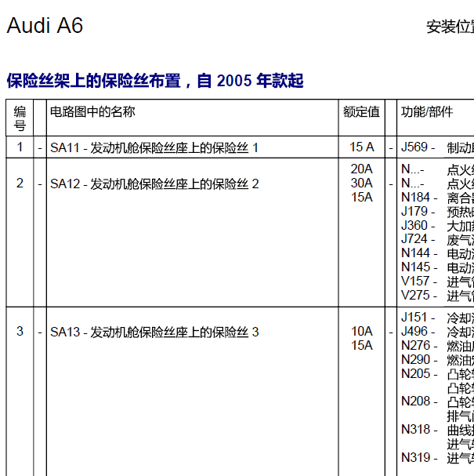Click the 30A rating in SA12 row
Image resolution: width=474 pixels, height=476 pixels.
(x=361, y=183)
